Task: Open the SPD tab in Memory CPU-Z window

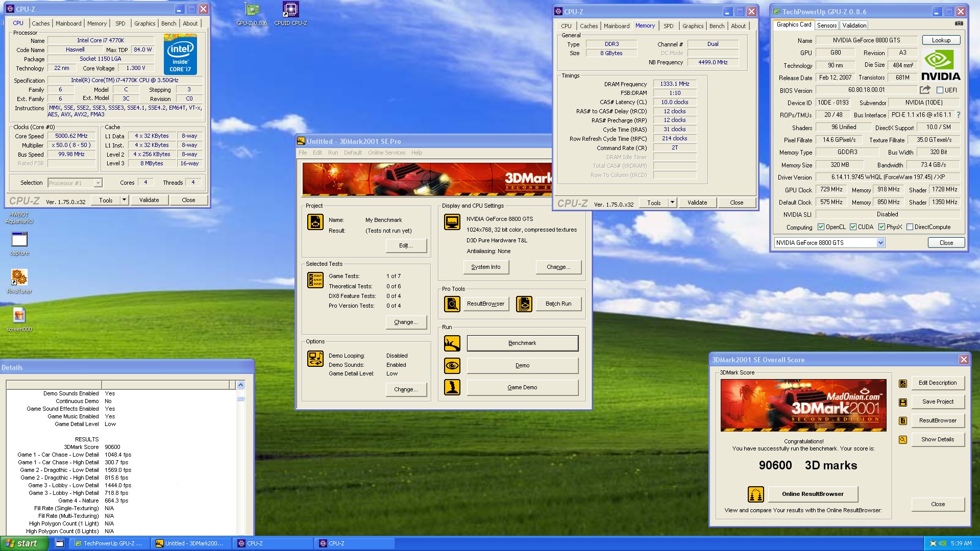Action: tap(668, 26)
